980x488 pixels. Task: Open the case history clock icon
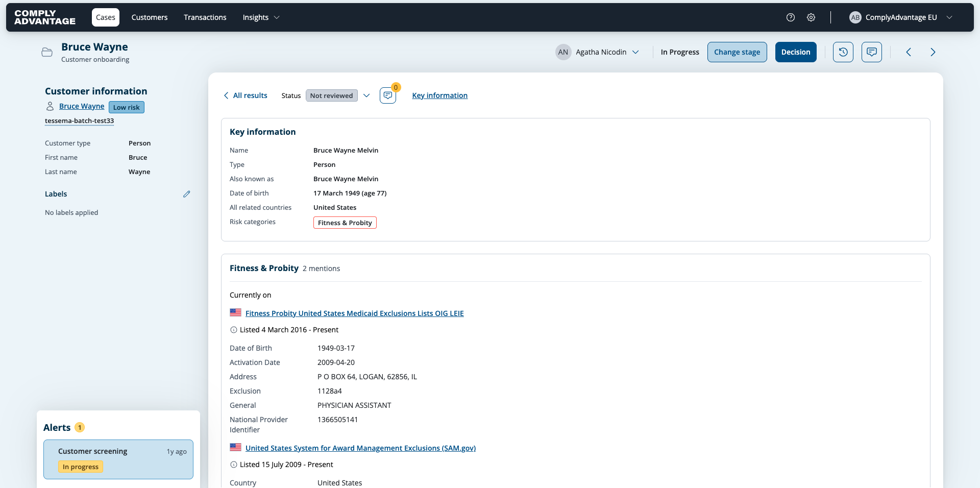pyautogui.click(x=843, y=52)
